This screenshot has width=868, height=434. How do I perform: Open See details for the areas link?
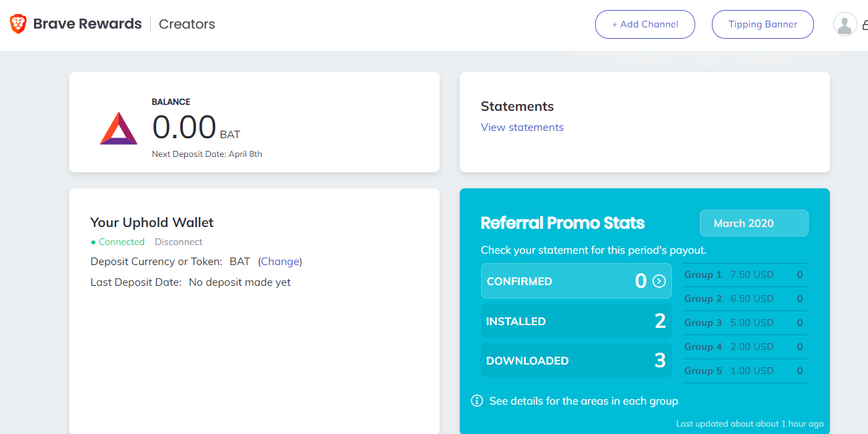click(x=583, y=401)
